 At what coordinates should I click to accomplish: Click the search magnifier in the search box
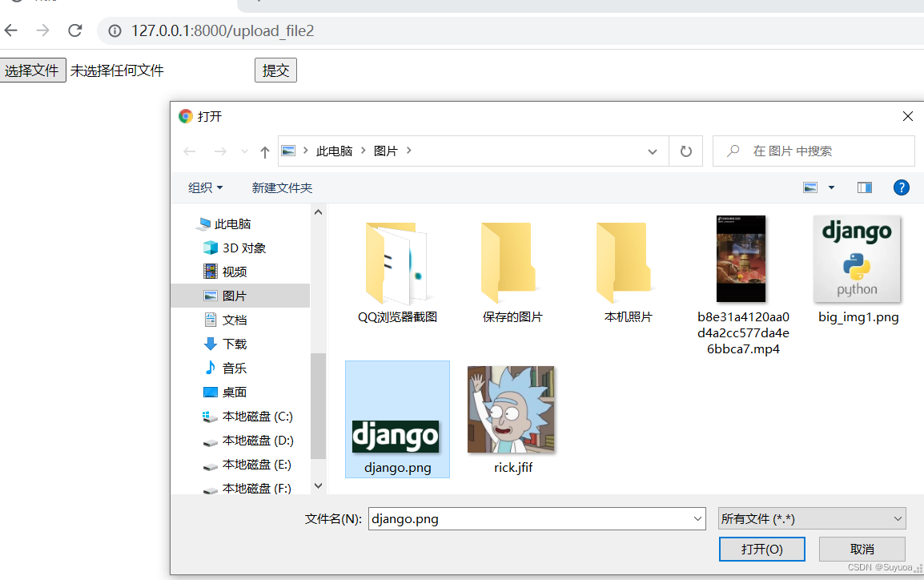(x=732, y=151)
